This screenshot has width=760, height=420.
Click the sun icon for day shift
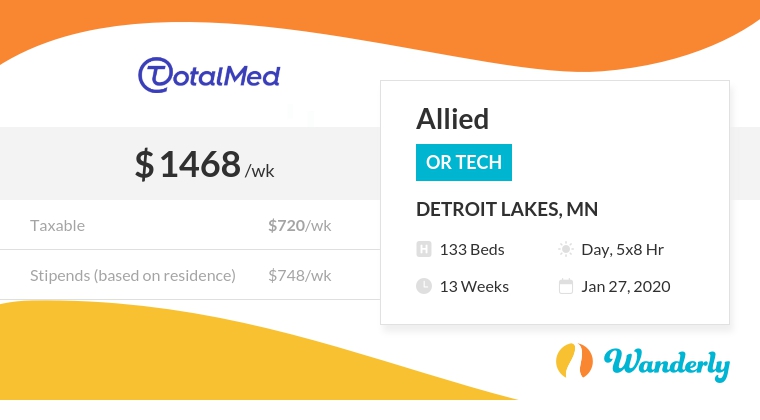pos(566,250)
